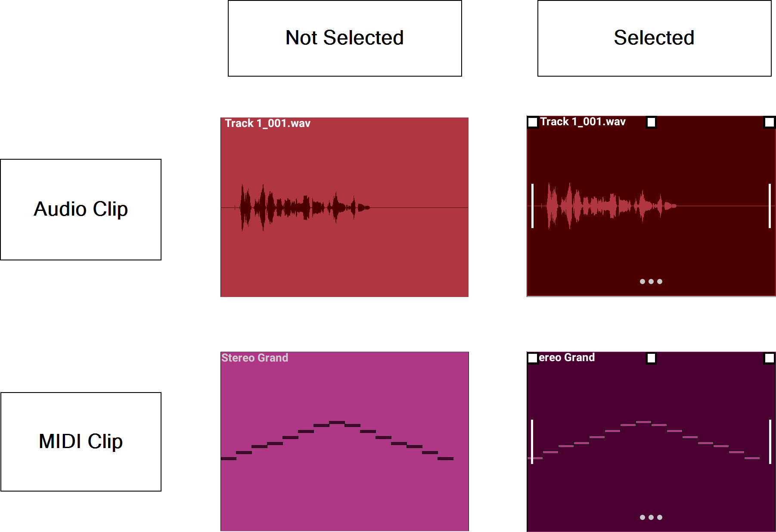Click the top-left square handle of the selected audio clip

coord(533,122)
